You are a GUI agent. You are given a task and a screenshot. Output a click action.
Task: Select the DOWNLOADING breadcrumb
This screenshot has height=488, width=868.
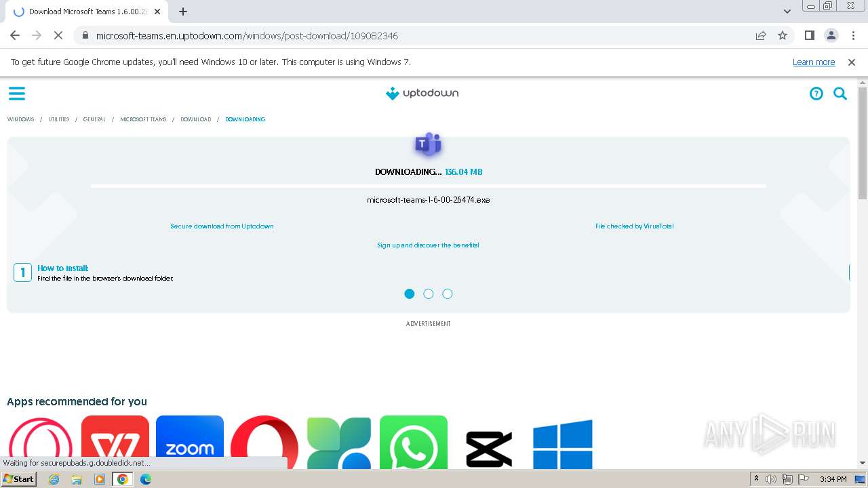[245, 119]
